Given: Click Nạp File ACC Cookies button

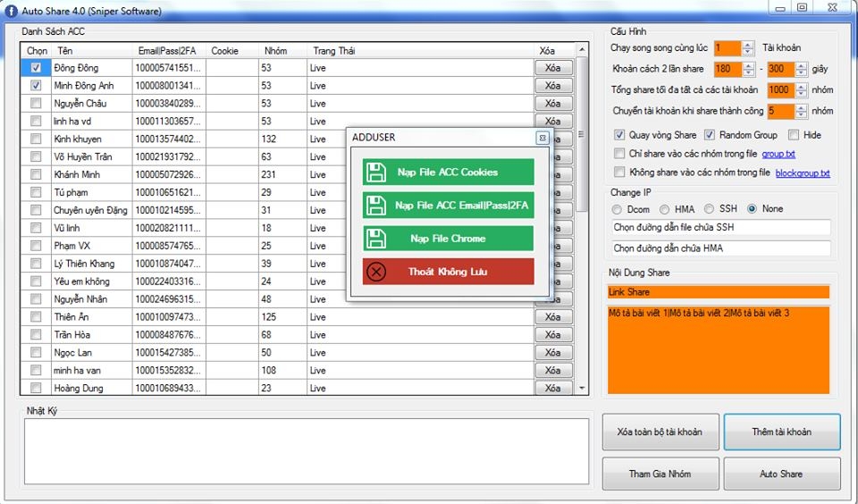Looking at the screenshot, I should [x=448, y=172].
